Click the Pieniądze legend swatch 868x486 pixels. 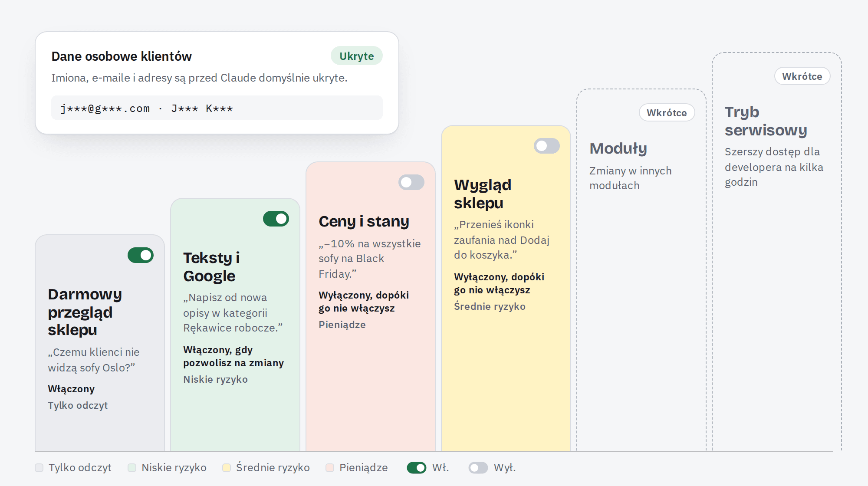coord(330,468)
